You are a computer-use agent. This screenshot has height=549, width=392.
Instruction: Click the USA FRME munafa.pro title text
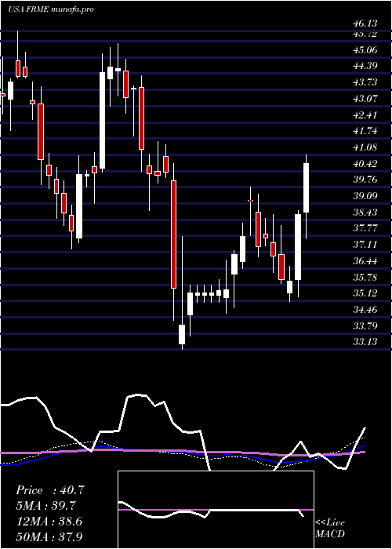[51, 9]
